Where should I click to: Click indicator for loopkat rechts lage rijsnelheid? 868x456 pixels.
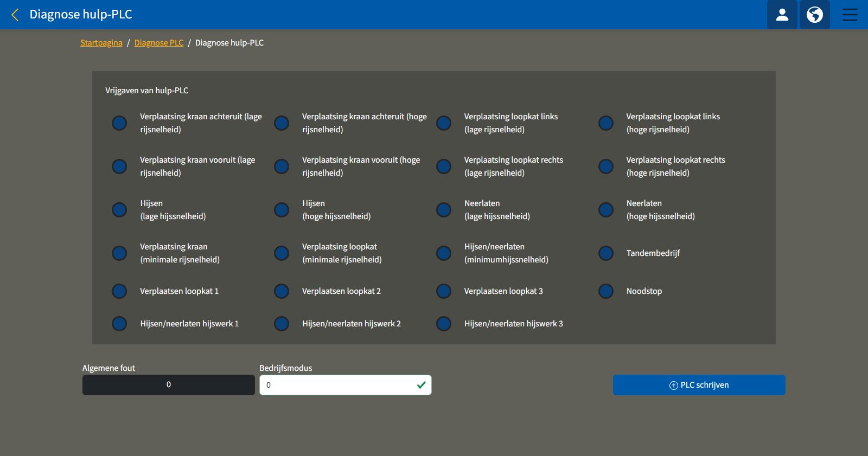click(444, 166)
